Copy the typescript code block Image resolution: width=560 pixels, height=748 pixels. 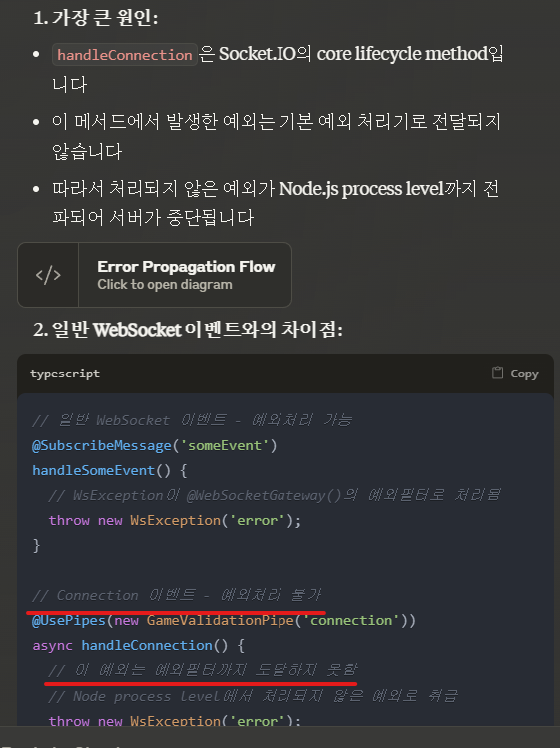point(515,374)
